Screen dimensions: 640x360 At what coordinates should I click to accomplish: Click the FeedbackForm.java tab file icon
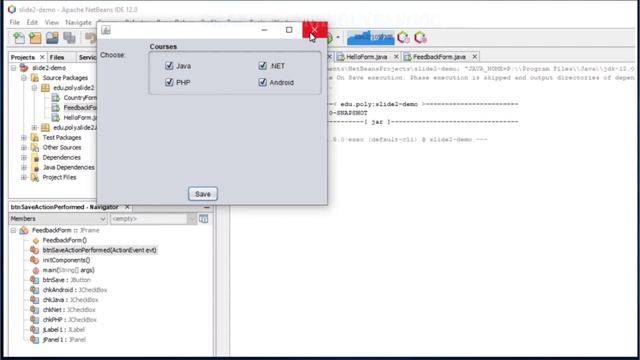coord(407,57)
